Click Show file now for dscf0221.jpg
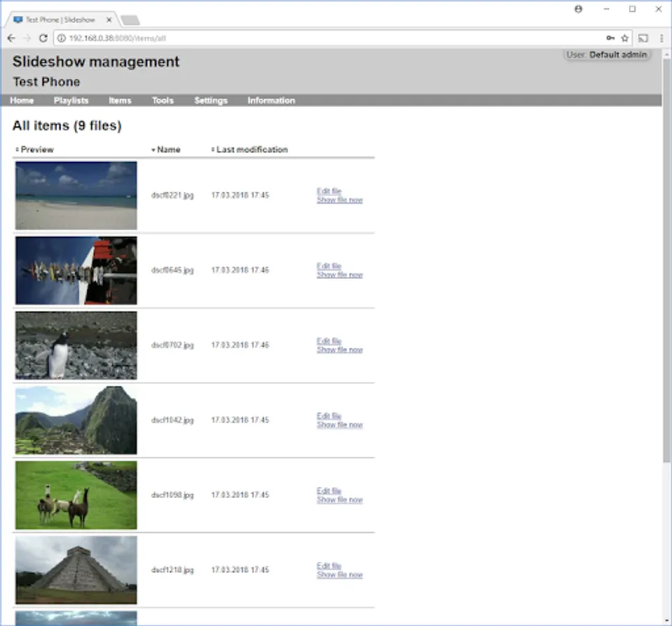Image resolution: width=672 pixels, height=626 pixels. [x=340, y=200]
